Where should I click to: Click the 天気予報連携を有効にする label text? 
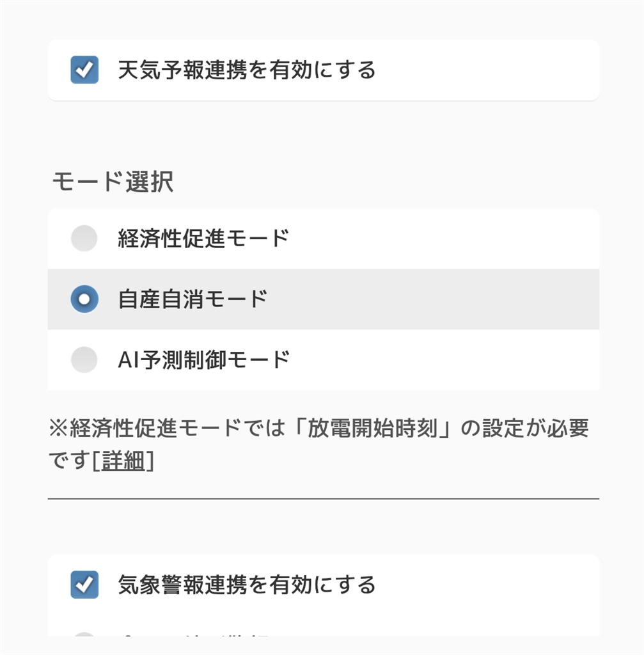coord(247,70)
